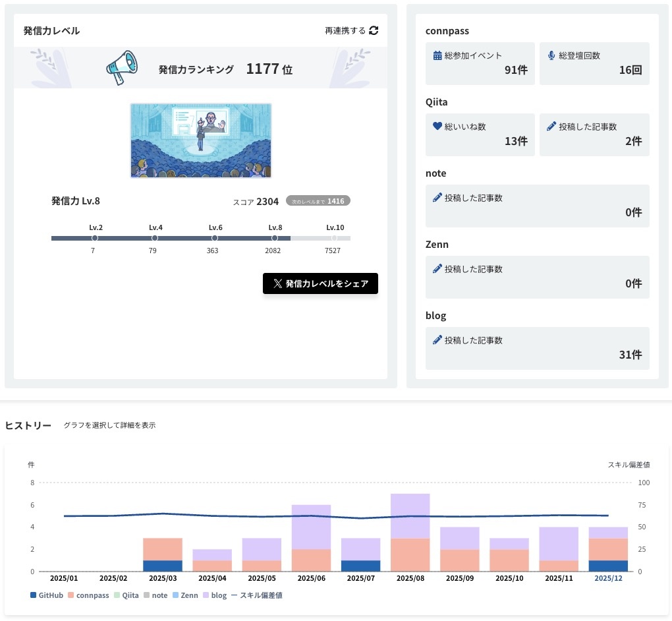Toggle blog series in chart legend
Viewport: 672px width, 621px height.
215,595
